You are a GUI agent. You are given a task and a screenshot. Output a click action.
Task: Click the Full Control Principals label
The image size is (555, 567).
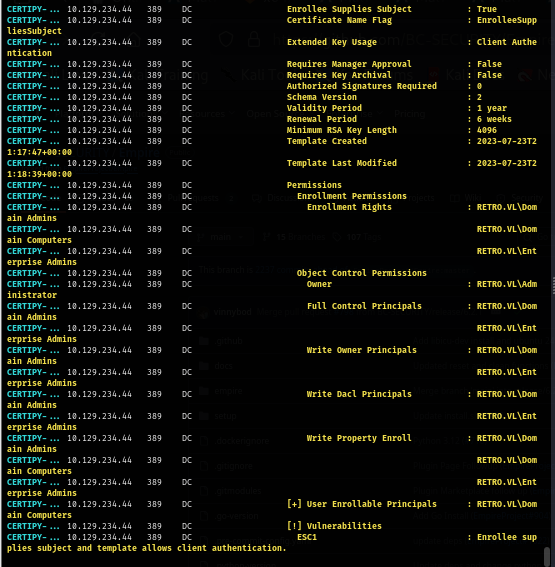[x=364, y=306]
